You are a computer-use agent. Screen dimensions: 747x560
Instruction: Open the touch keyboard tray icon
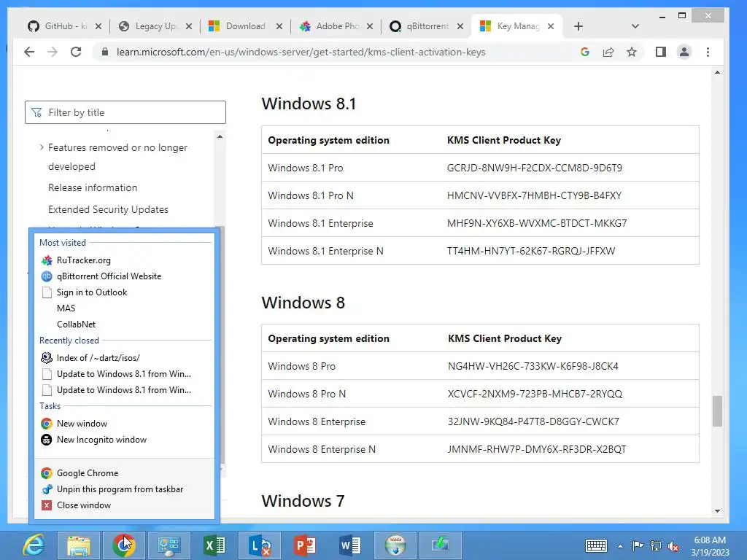click(x=596, y=545)
